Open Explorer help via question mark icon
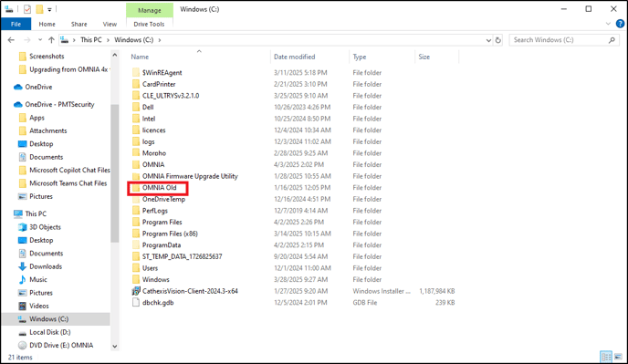 [620, 24]
